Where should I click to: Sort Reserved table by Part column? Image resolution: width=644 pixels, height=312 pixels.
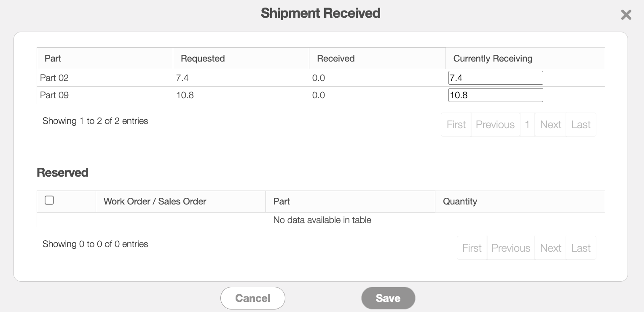click(x=350, y=202)
